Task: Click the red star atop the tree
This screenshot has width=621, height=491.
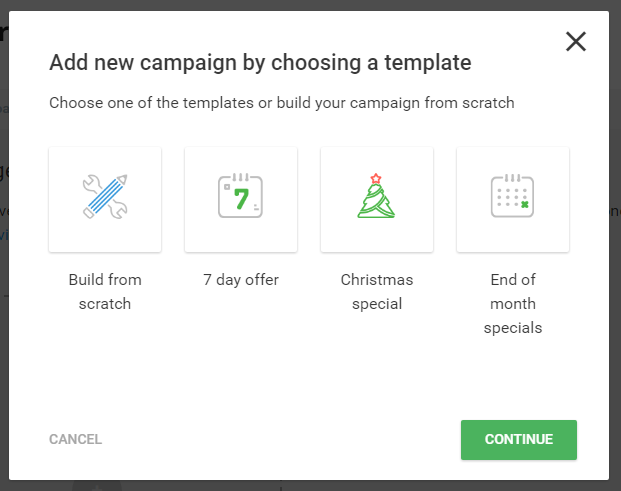Action: [376, 178]
